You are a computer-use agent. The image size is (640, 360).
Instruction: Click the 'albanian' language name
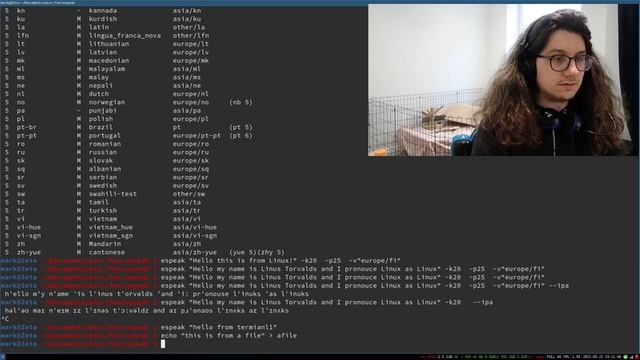(105, 169)
